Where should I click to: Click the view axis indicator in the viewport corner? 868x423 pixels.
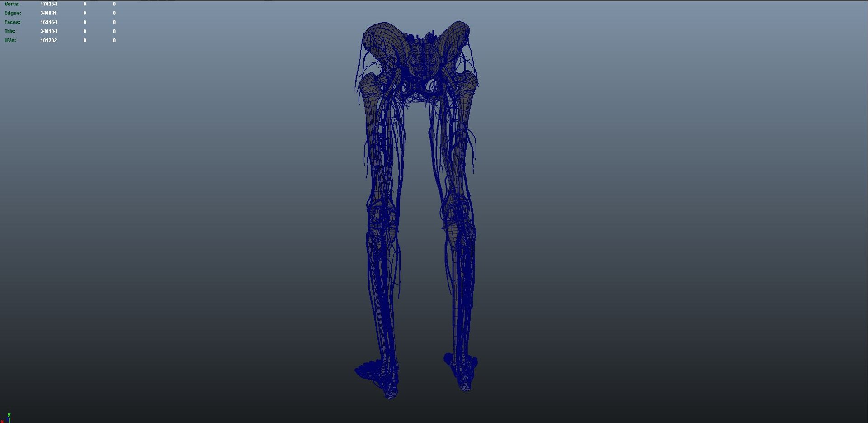pos(6,418)
